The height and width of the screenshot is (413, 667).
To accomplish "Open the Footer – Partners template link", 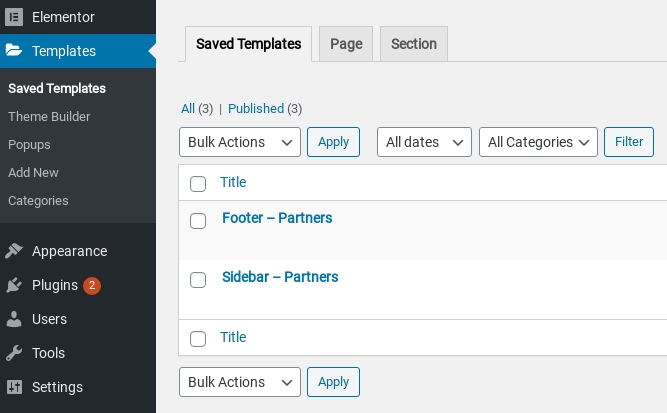I will [277, 218].
